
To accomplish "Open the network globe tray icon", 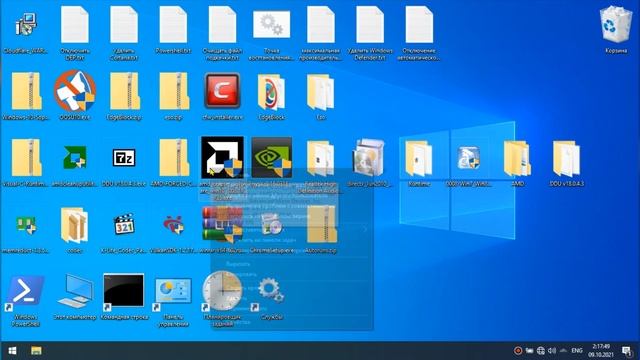I will click(541, 351).
